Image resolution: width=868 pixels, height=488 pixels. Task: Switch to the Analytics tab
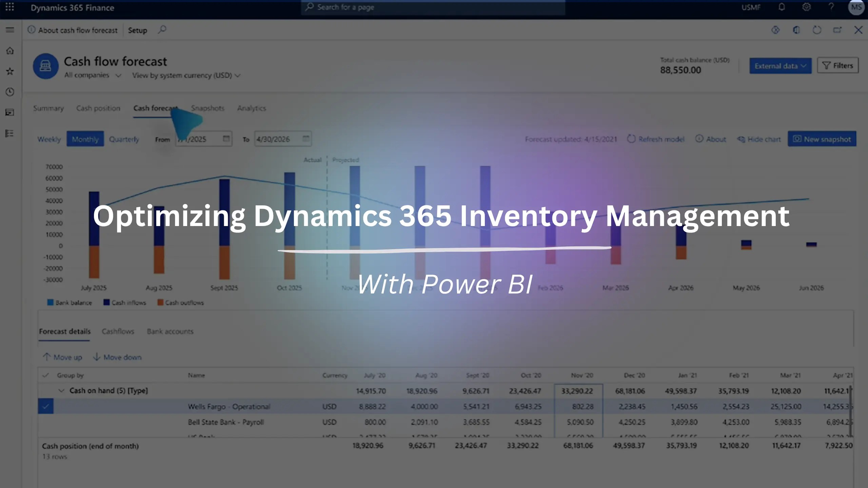tap(252, 108)
